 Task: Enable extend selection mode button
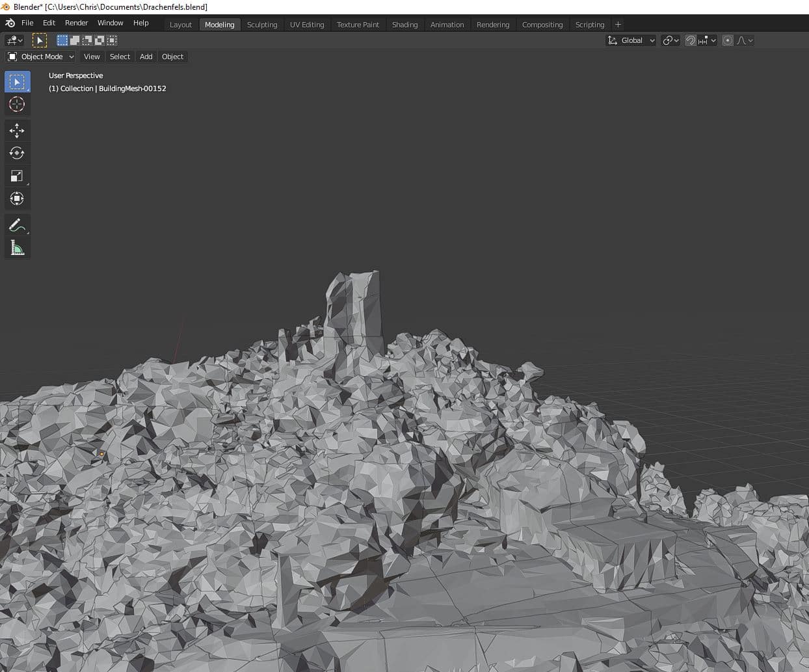75,40
